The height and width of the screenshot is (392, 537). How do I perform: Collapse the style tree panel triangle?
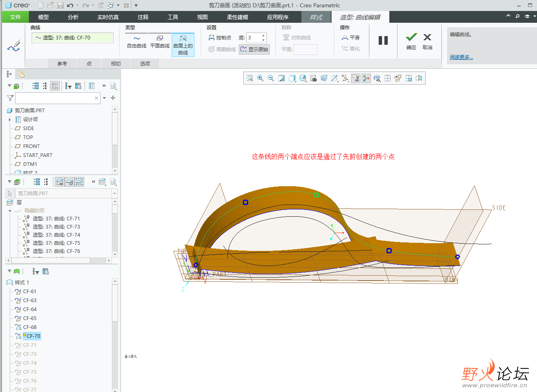point(9,271)
